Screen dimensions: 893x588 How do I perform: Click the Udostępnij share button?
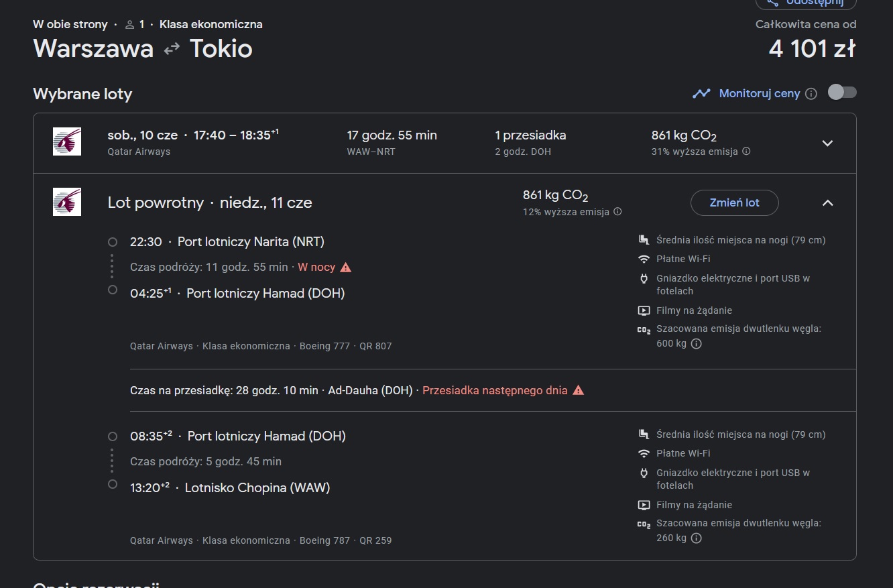click(x=806, y=3)
